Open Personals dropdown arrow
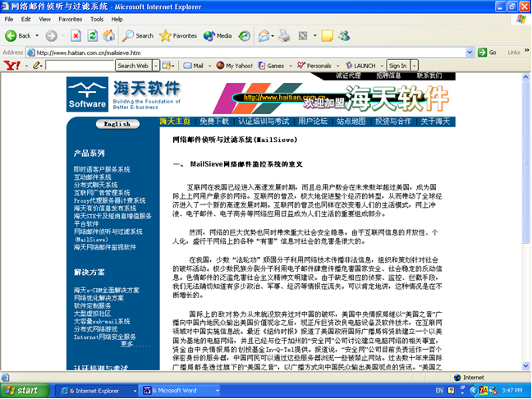Viewport: 532px width, 399px height. [337, 66]
